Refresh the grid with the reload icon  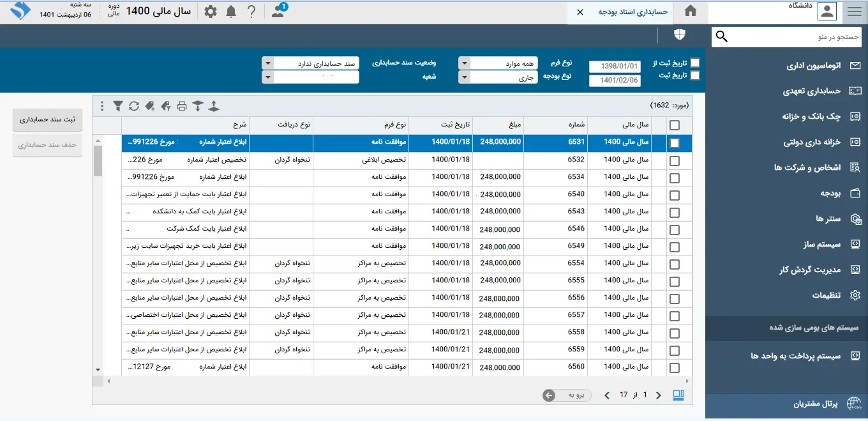pos(133,106)
